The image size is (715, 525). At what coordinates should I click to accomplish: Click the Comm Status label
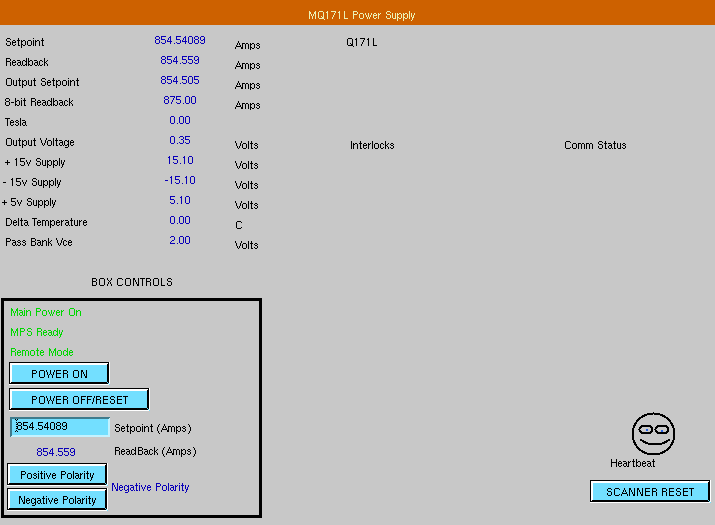click(595, 146)
